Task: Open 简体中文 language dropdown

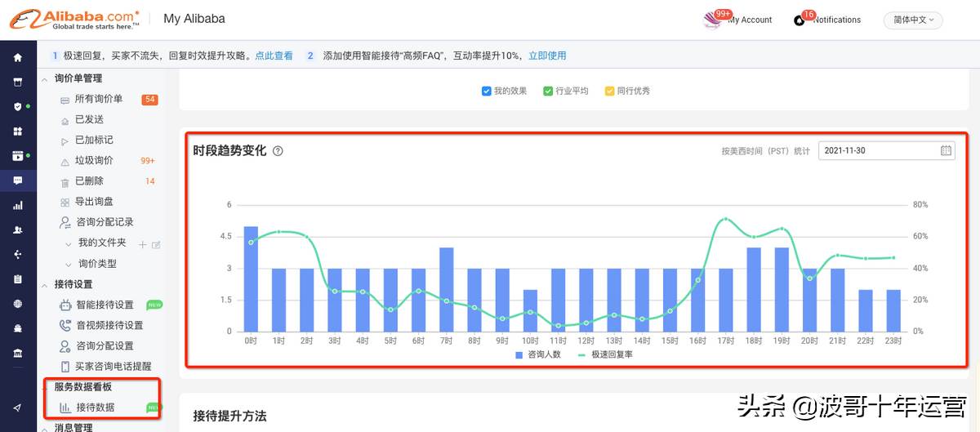Action: 913,20
